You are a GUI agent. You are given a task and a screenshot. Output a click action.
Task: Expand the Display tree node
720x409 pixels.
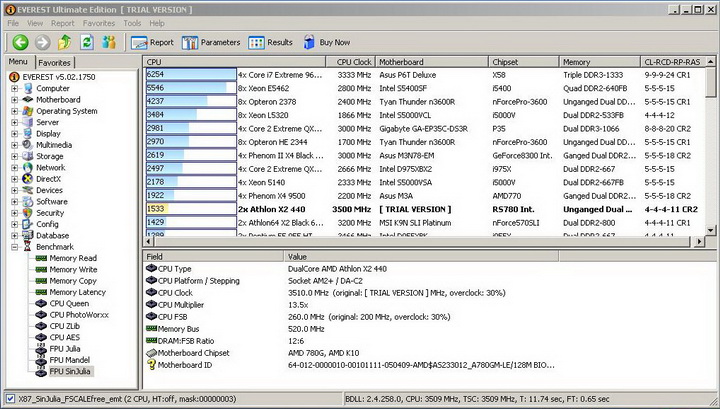click(14, 134)
